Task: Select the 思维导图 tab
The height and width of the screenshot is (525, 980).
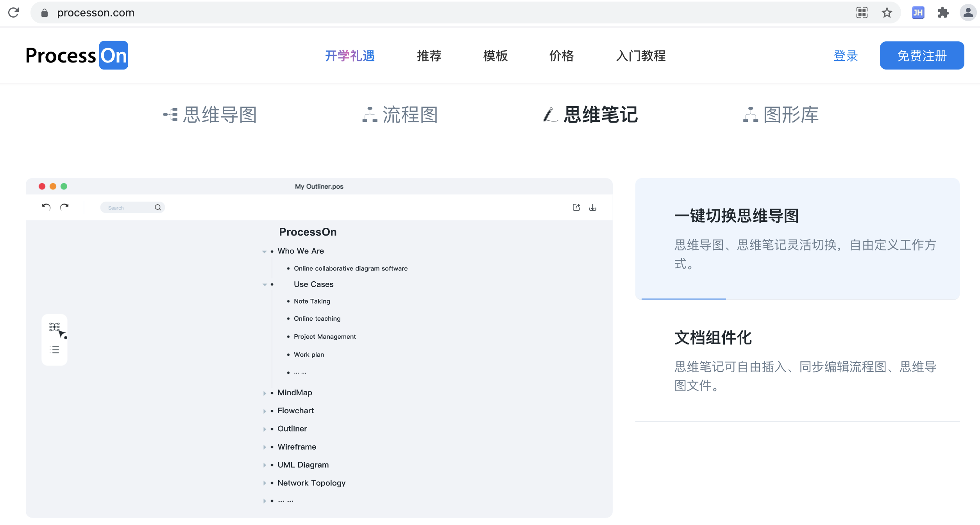Action: [x=210, y=115]
